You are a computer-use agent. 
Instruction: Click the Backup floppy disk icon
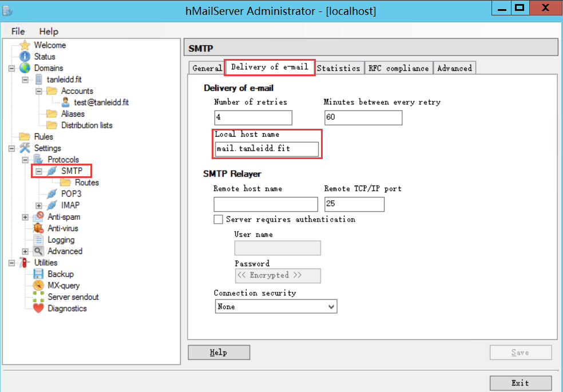pos(38,274)
